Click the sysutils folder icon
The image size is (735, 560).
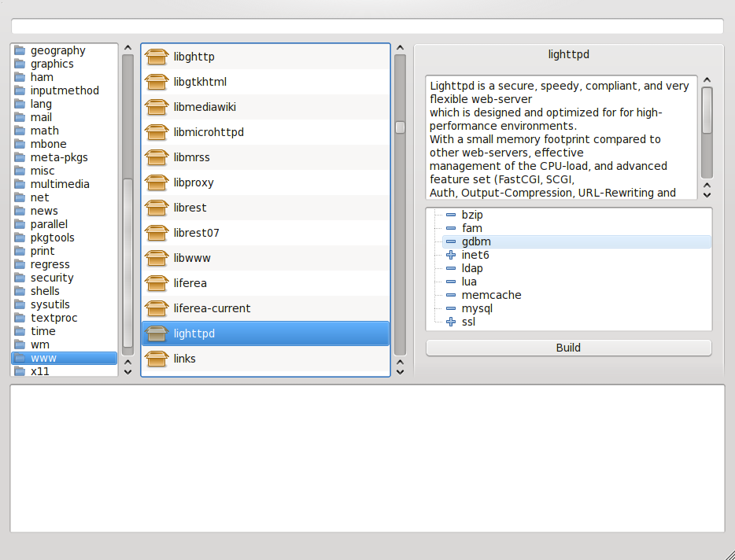coord(20,304)
